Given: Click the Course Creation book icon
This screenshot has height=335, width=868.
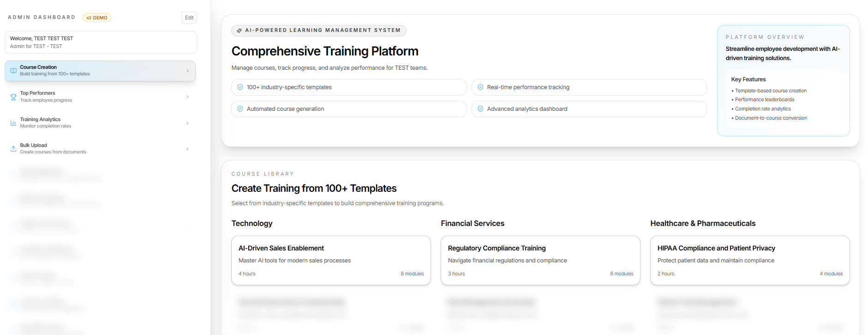Looking at the screenshot, I should click(13, 71).
